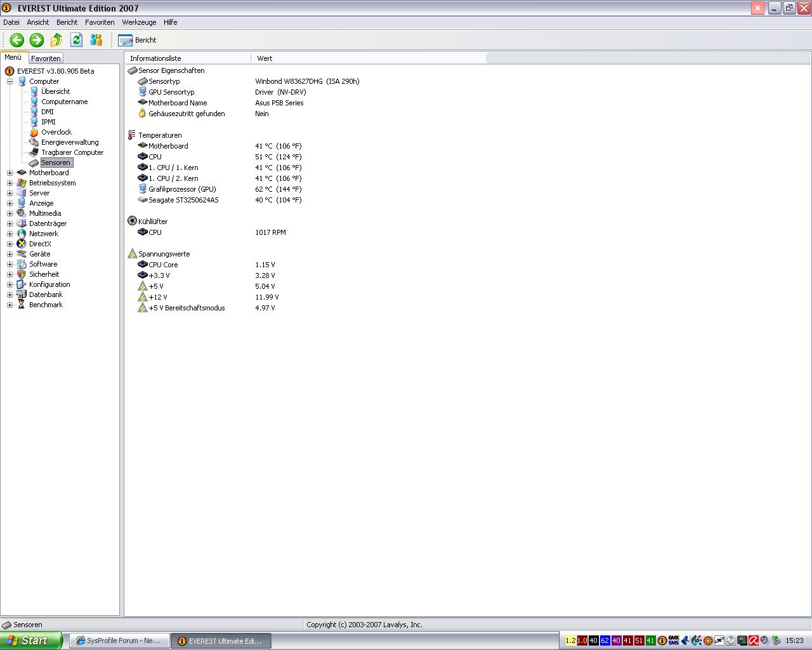Viewport: 812px width, 650px height.
Task: Click the Overclock flame icon
Action: [x=34, y=132]
